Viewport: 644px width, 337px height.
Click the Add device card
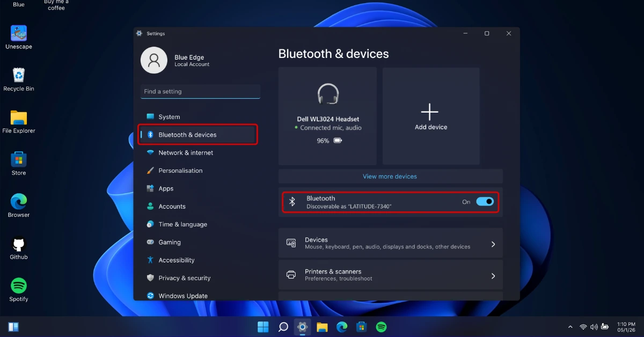431,116
